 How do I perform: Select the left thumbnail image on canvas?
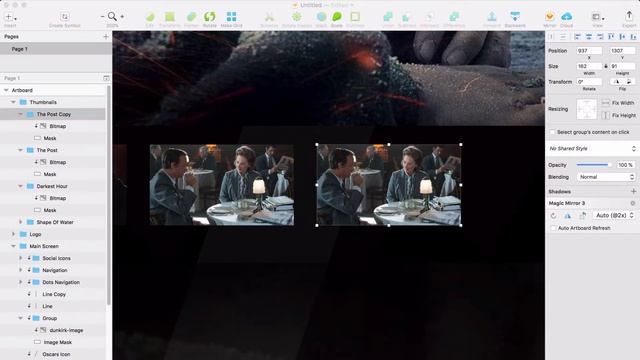[x=222, y=185]
